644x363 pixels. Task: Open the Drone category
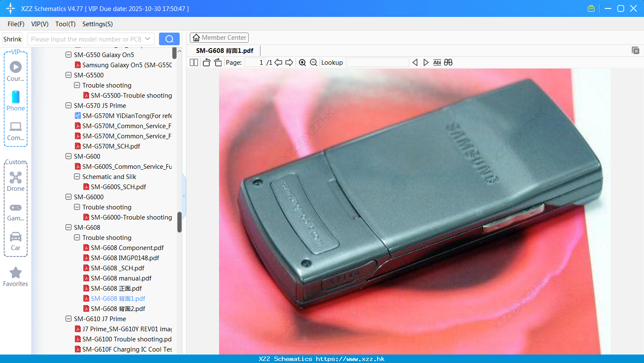16,181
